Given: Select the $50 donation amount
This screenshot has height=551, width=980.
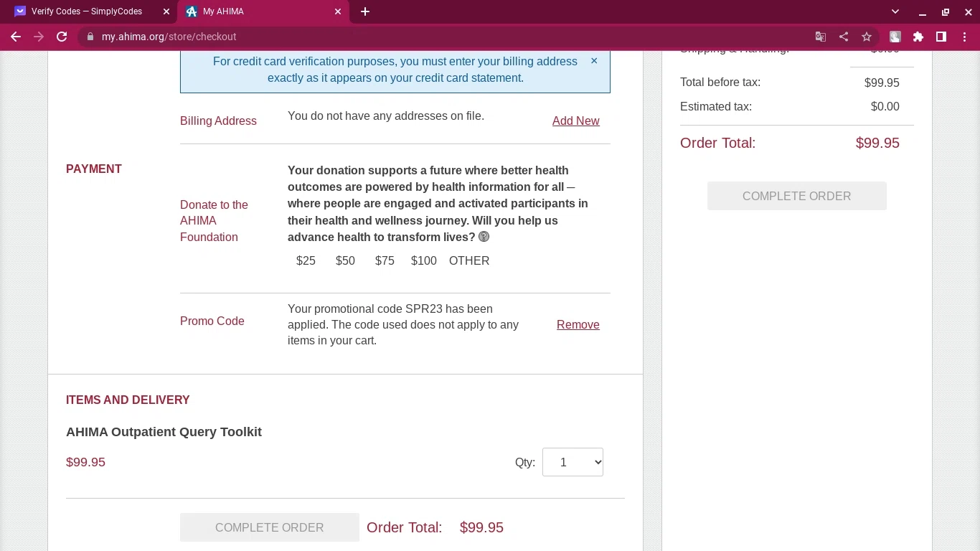Looking at the screenshot, I should point(345,260).
